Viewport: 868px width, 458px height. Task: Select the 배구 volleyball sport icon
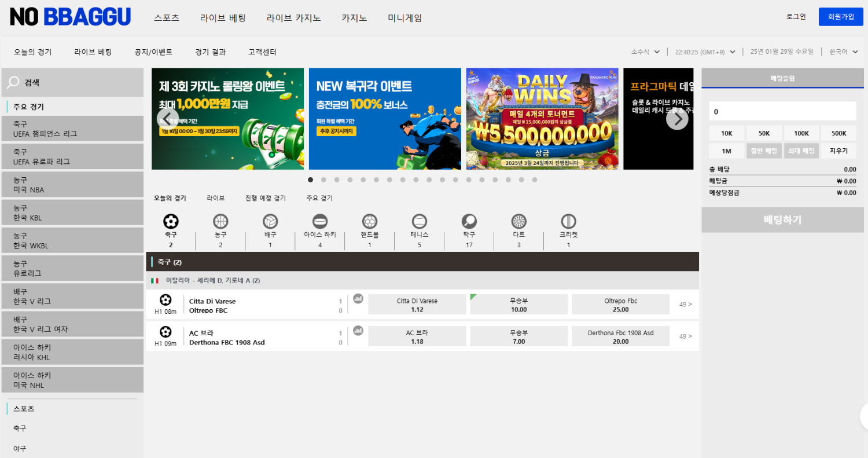(270, 223)
